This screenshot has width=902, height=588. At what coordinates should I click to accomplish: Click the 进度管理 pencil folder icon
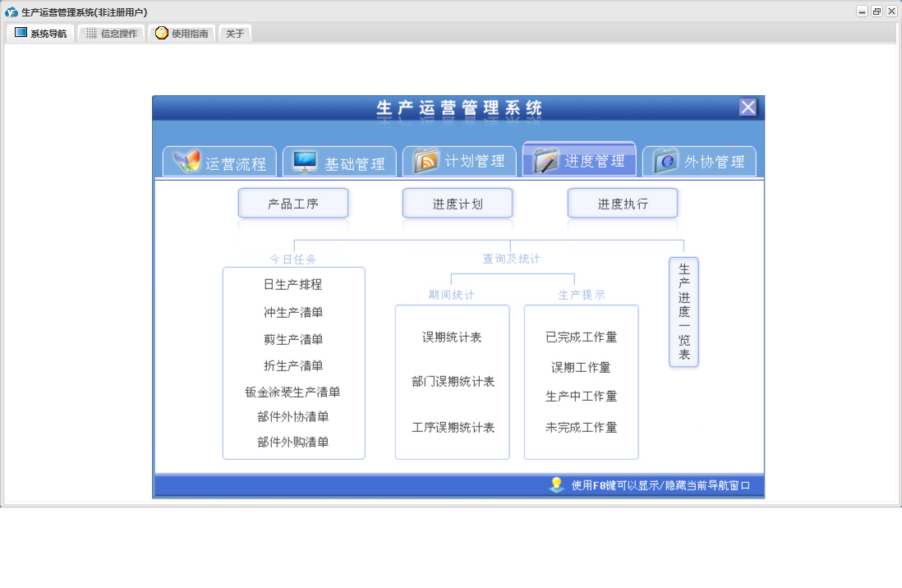tap(545, 161)
